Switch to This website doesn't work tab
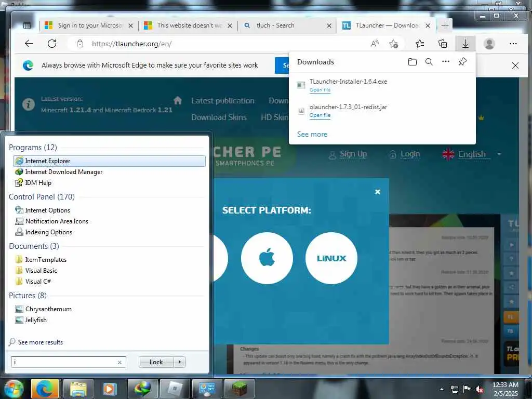 [x=188, y=25]
